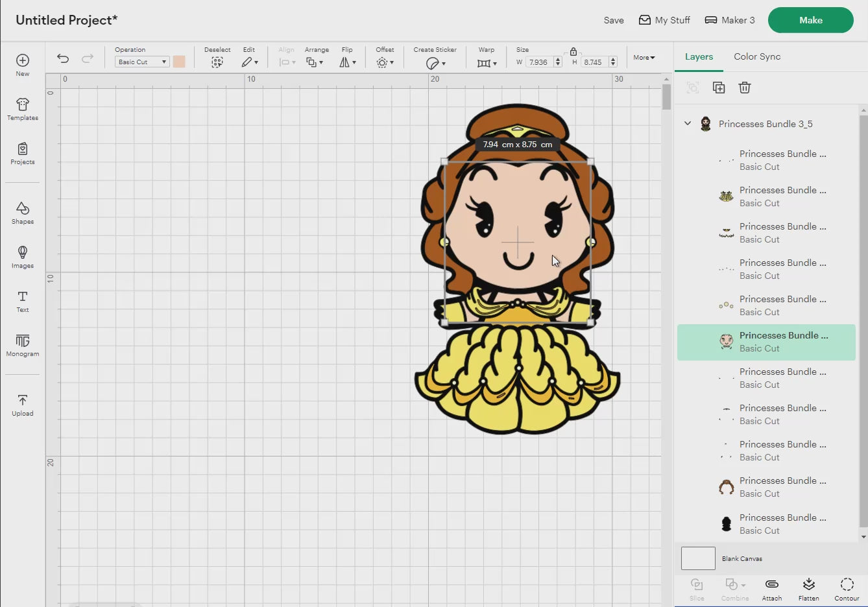
Task: Open the Flip dropdown
Action: coord(348,62)
